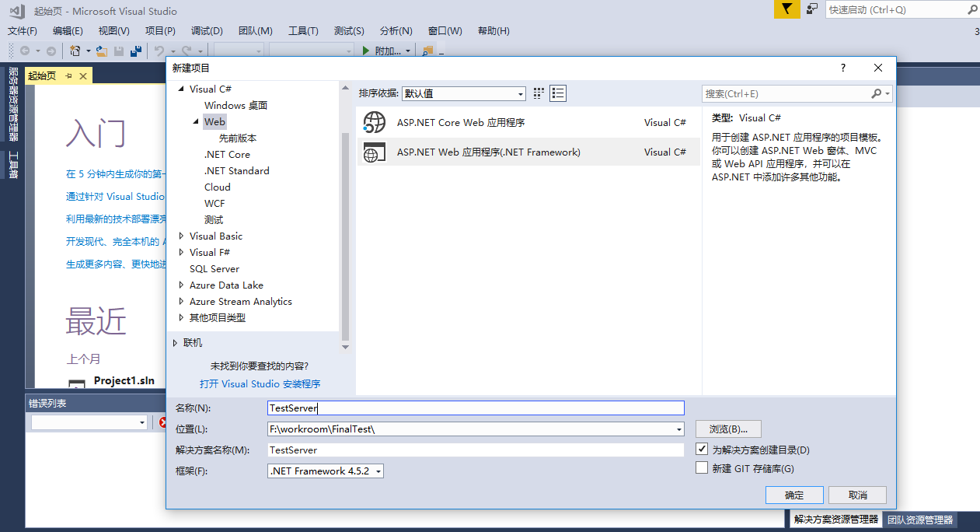Screen dimensions: 980x532
Task: Click the 浏览(B)... button
Action: (x=728, y=429)
